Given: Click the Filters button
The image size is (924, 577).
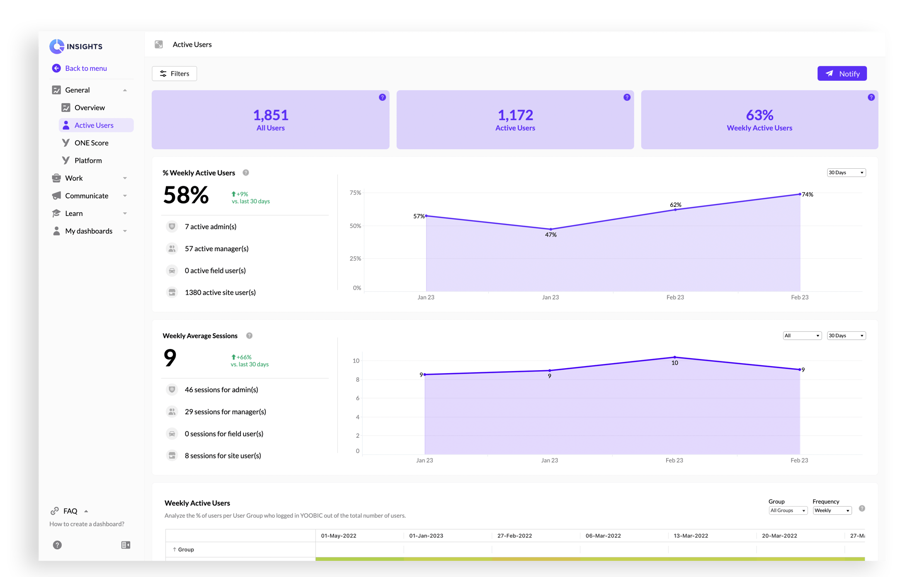Looking at the screenshot, I should coord(175,74).
